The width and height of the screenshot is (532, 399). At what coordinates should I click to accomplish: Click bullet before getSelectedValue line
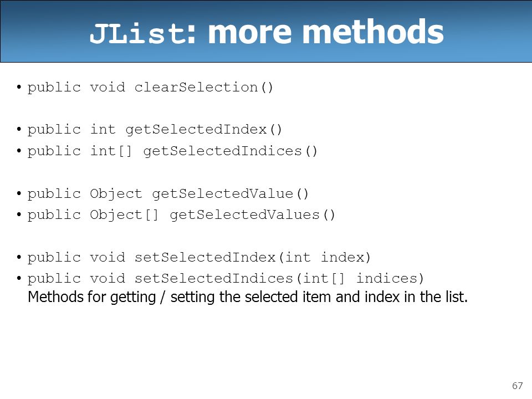pyautogui.click(x=19, y=194)
